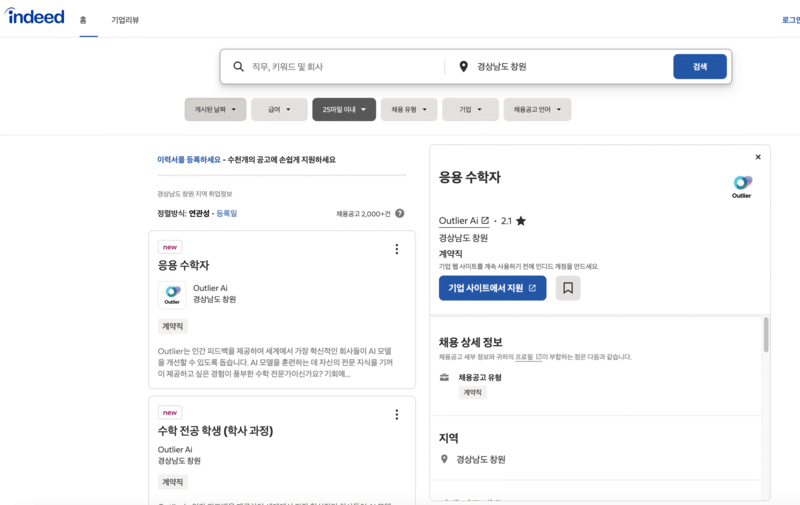Expand the 25마일 이내 distance filter
Screen dimensions: 800x505
point(344,110)
